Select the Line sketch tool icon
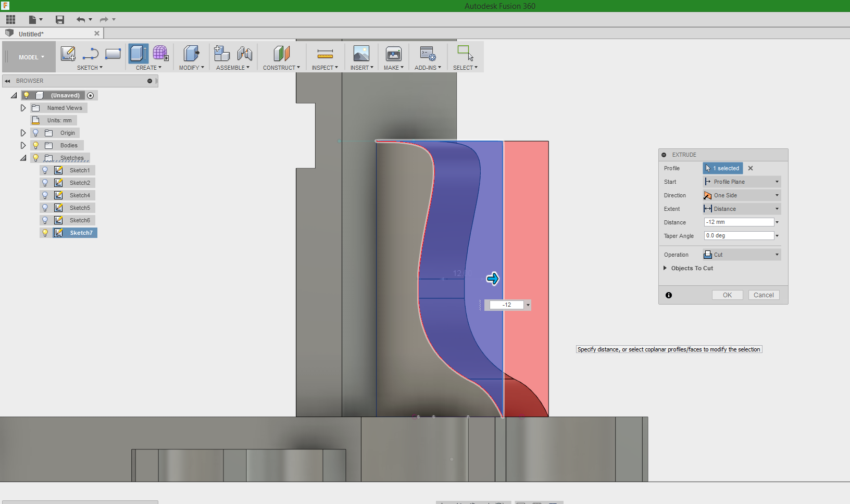The width and height of the screenshot is (850, 504). click(x=91, y=54)
